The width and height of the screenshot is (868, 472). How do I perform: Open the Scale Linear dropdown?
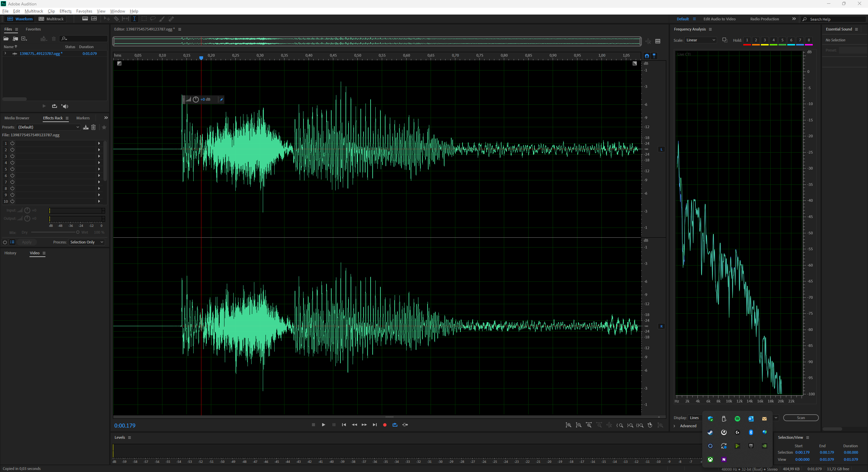tap(701, 40)
